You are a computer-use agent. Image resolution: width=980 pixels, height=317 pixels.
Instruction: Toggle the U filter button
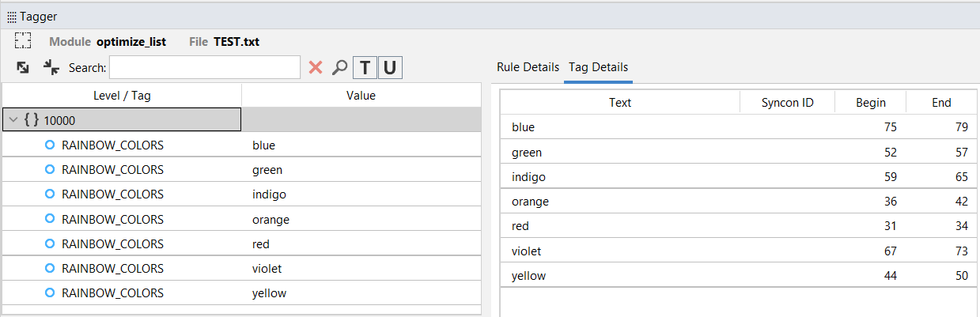point(390,68)
